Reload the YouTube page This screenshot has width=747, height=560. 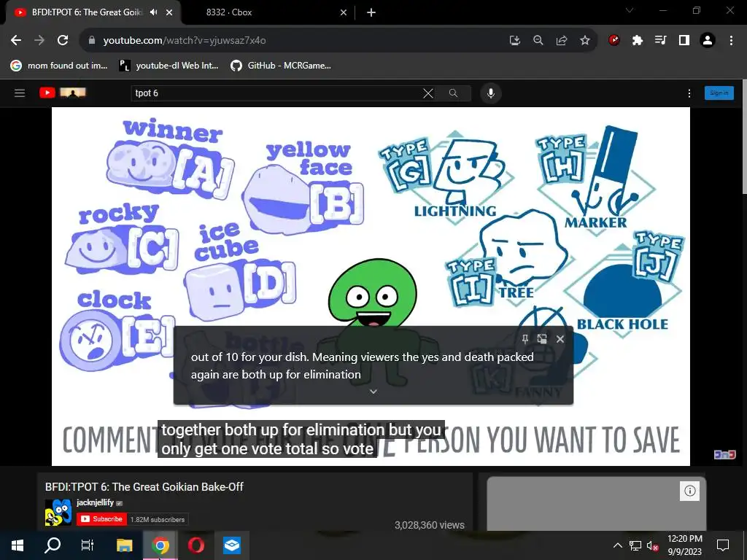point(63,41)
